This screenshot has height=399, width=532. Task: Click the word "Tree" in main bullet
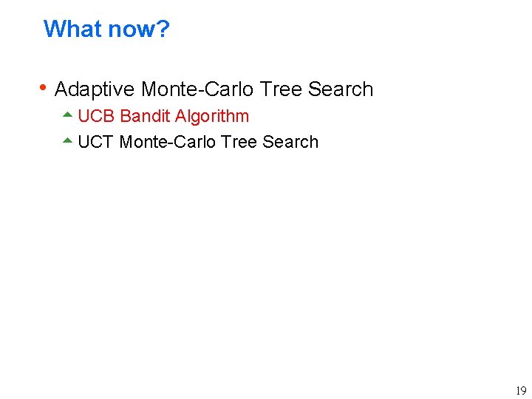click(x=281, y=89)
